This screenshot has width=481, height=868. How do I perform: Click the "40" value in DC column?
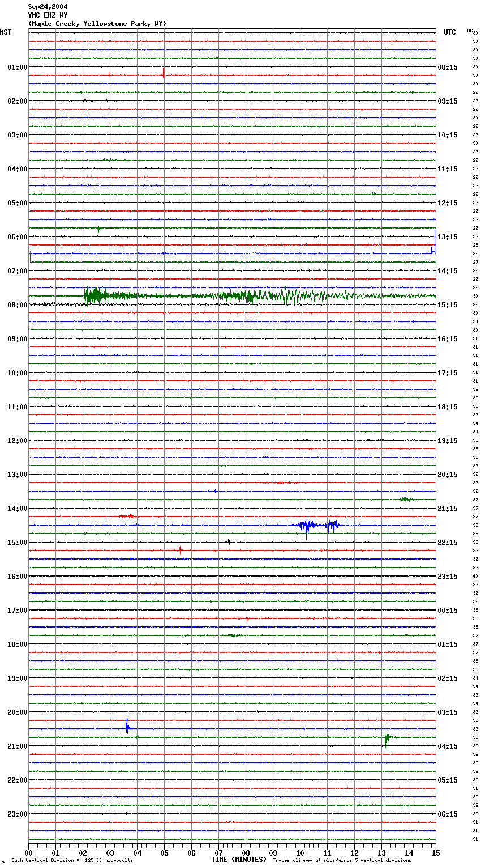point(475,576)
